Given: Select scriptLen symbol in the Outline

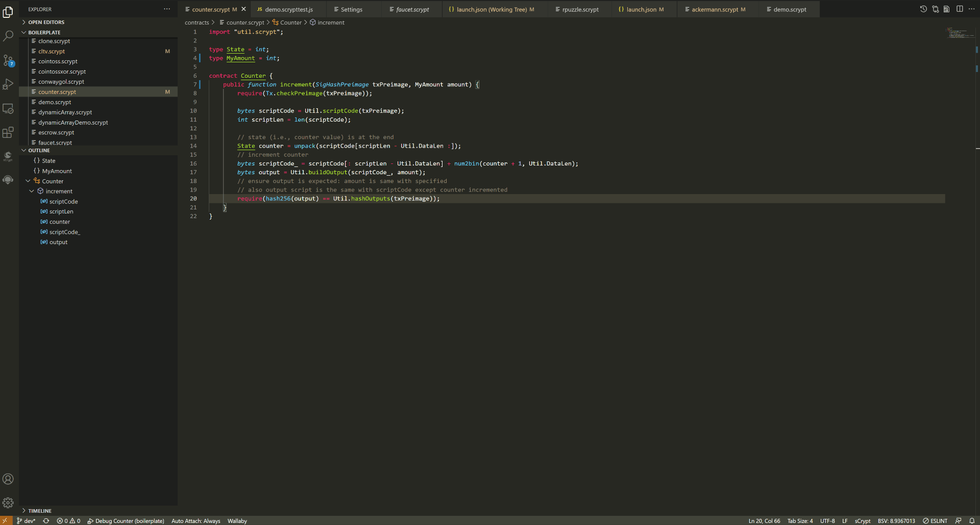Looking at the screenshot, I should [99, 212].
